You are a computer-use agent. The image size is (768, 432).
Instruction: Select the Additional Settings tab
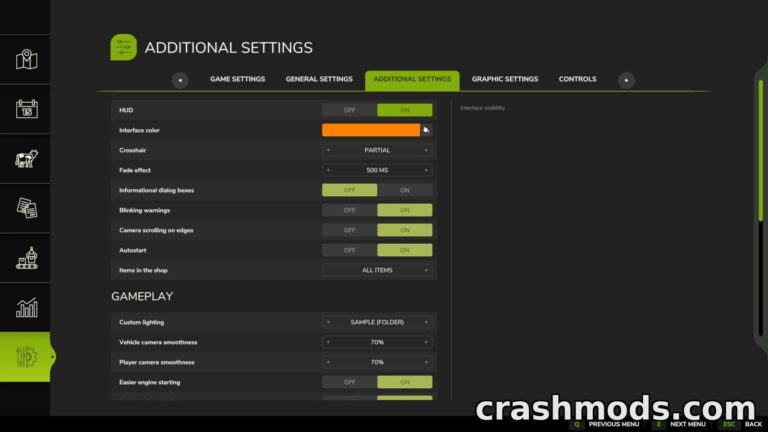(x=412, y=80)
